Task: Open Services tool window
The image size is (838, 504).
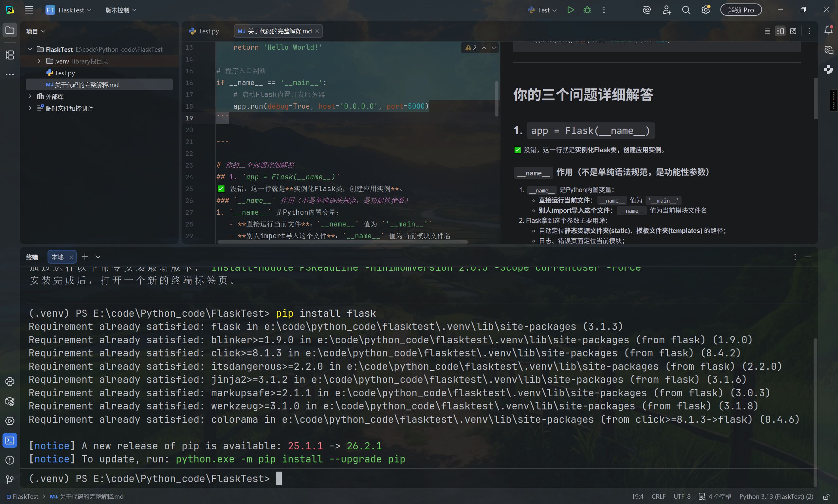Action: coord(10,421)
